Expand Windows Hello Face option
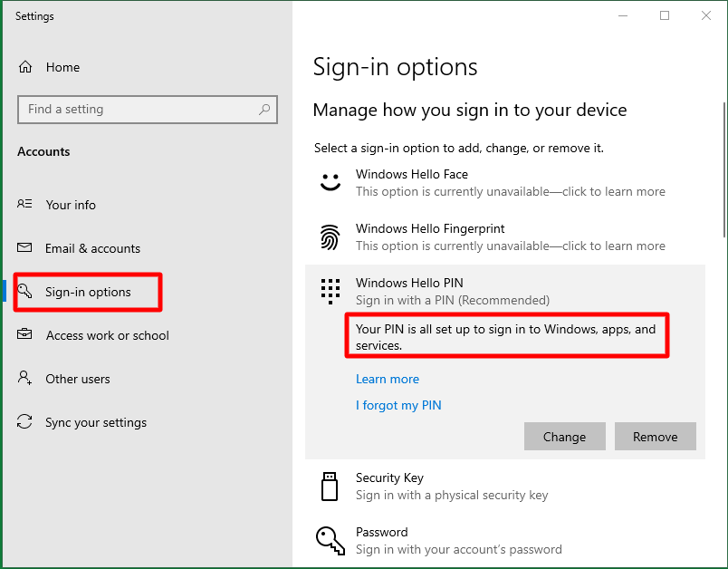Screen dimensions: 728x569 [x=505, y=182]
